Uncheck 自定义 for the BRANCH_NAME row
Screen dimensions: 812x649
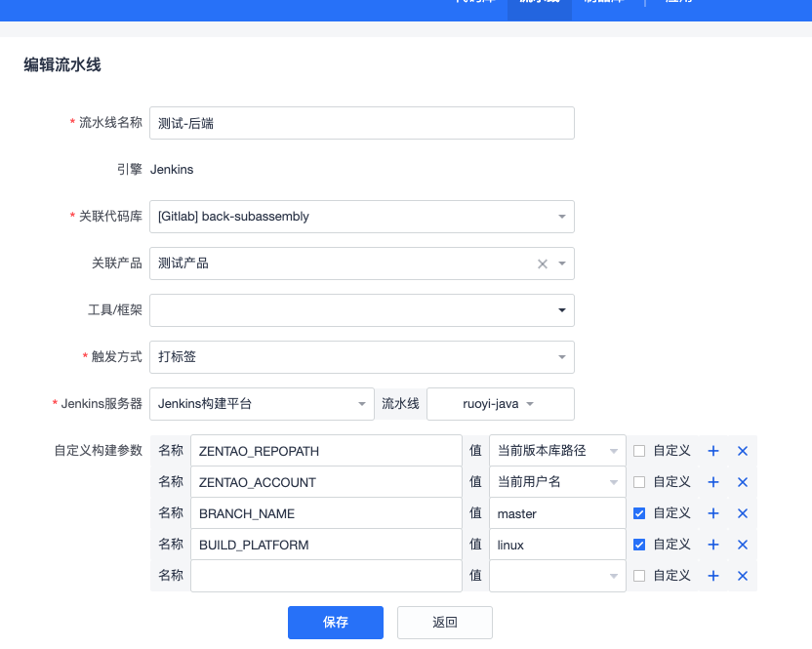point(639,513)
